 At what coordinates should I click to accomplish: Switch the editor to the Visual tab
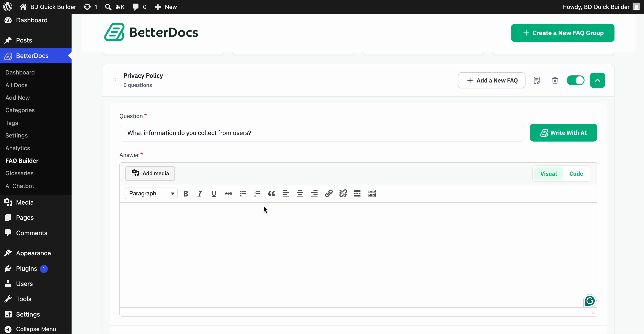549,174
